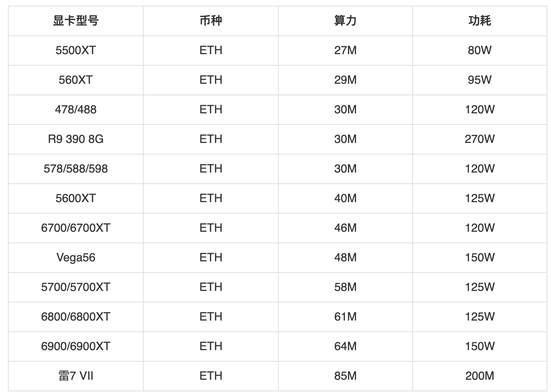Select the R9 390 8G cell
The height and width of the screenshot is (392, 551).
click(76, 139)
